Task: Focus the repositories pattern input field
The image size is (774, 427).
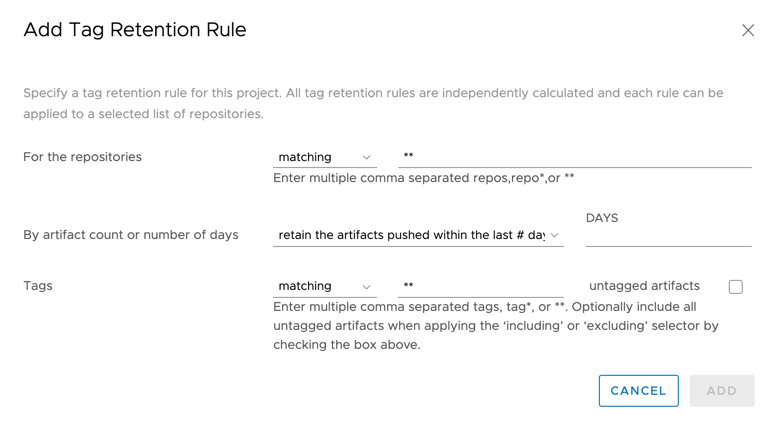Action: [x=574, y=156]
